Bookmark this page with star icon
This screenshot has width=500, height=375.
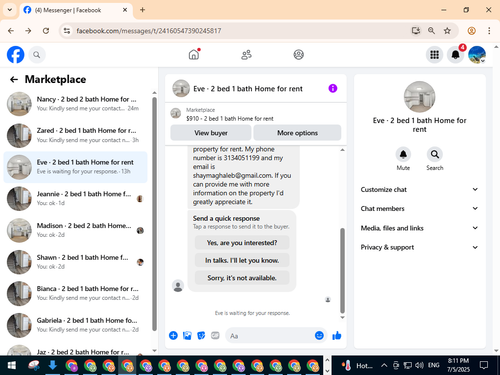(x=447, y=31)
